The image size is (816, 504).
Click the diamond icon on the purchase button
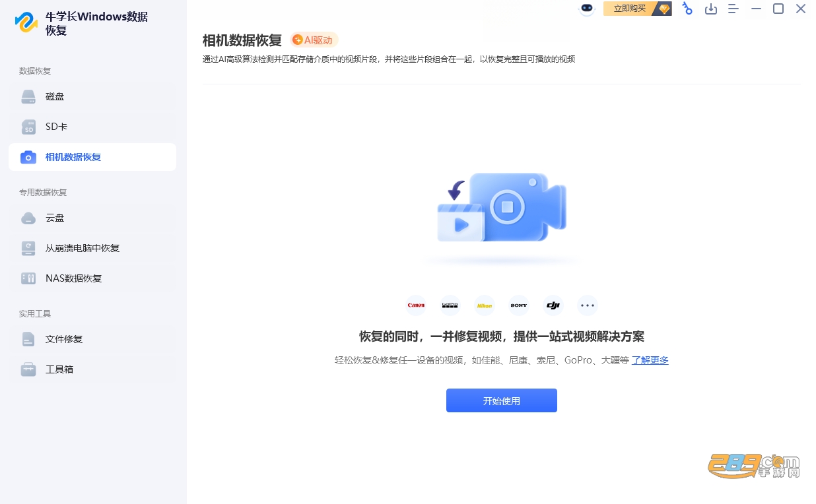[664, 9]
